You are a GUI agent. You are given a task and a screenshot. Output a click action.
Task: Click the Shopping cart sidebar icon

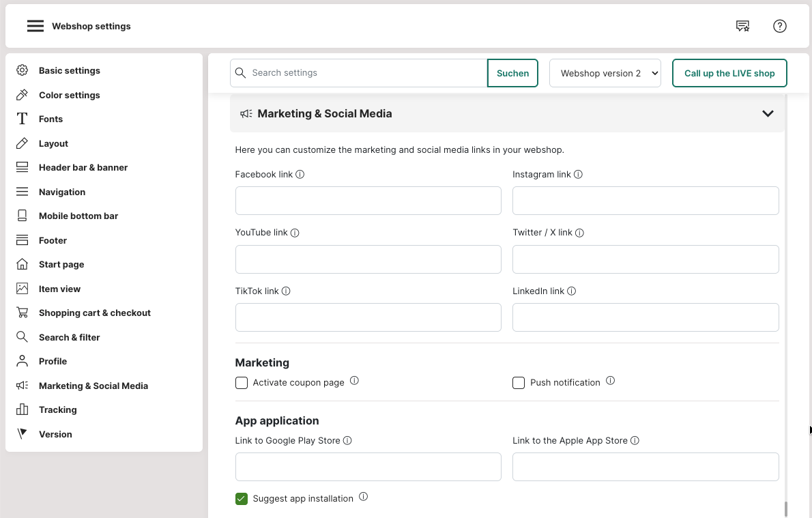point(23,313)
